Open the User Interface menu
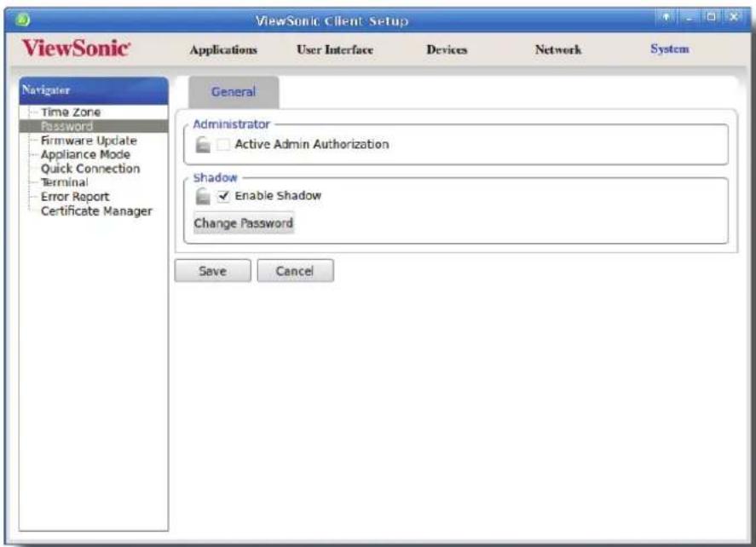Screen dimensions: 756x547 click(x=335, y=49)
